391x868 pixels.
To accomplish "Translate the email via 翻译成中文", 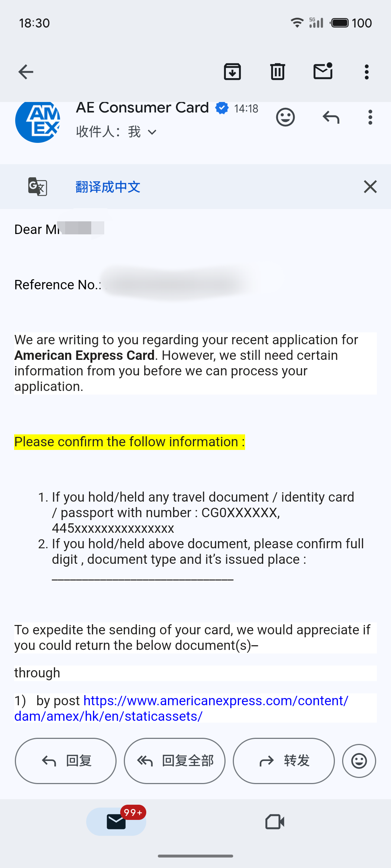I will [108, 187].
